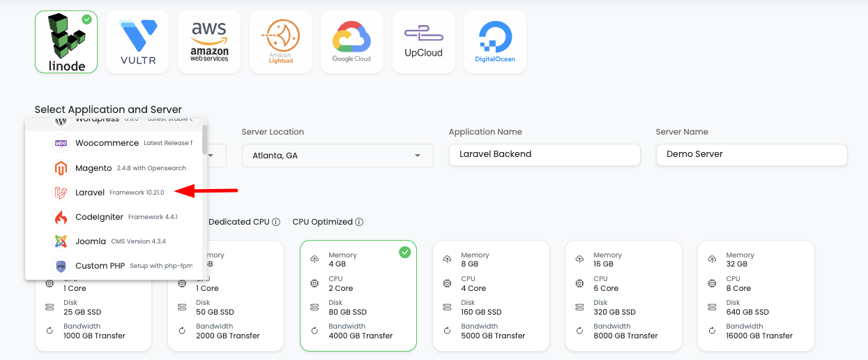
Task: Select Magento 2.4.8 with Opensearch option
Action: [114, 168]
